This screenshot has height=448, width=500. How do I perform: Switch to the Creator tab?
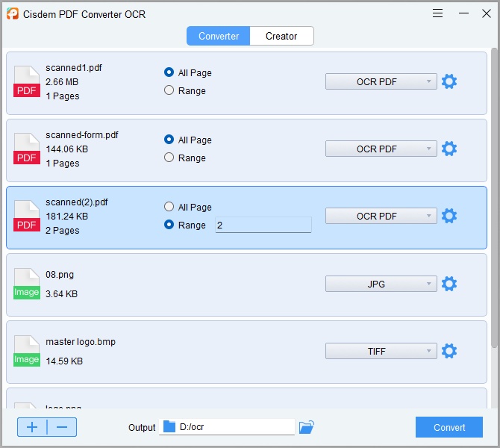[281, 36]
